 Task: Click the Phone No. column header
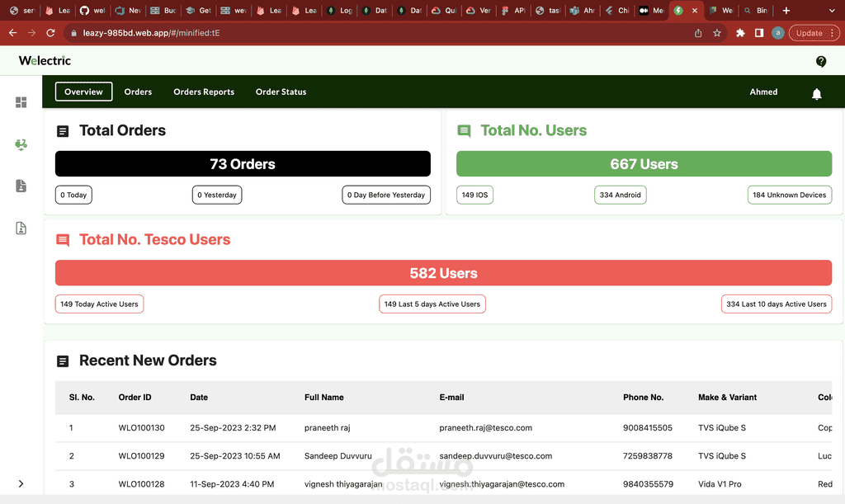[x=643, y=398]
